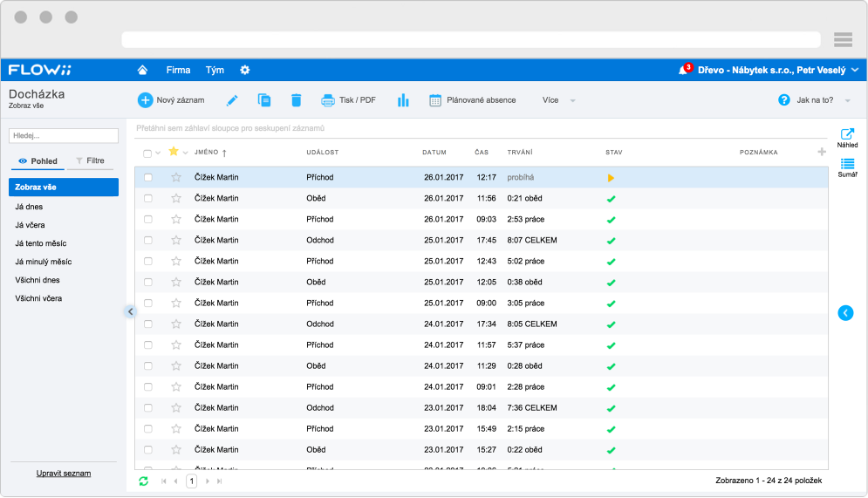Sort by DATUM column header
This screenshot has height=498, width=868.
click(434, 152)
